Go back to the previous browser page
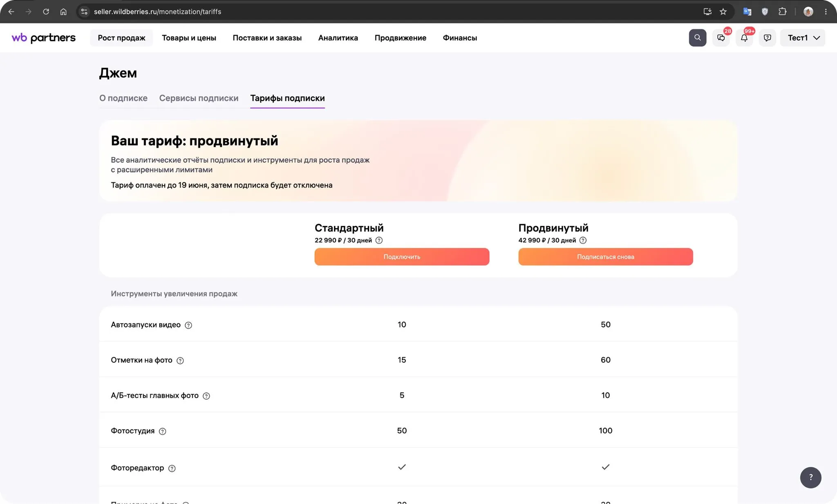Image resolution: width=837 pixels, height=504 pixels. (11, 11)
